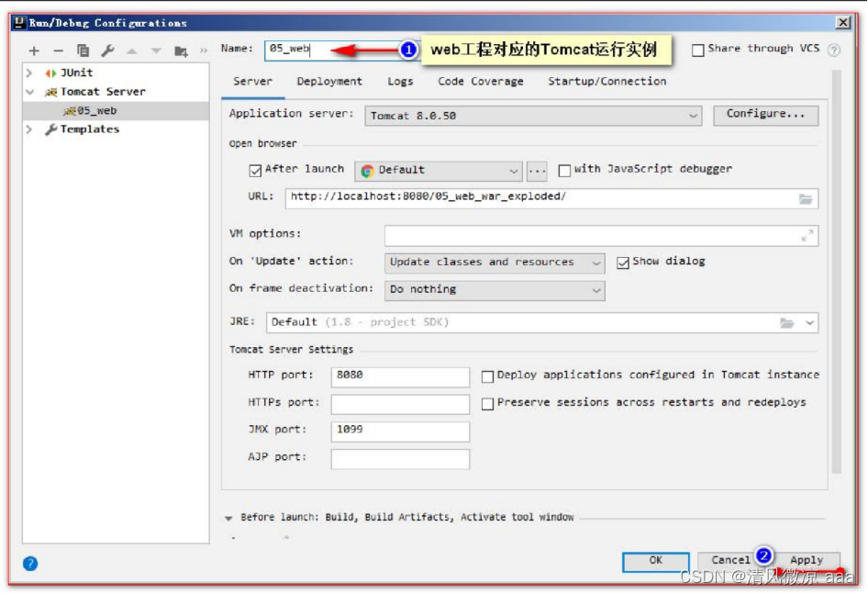Remove configuration with the minus icon
This screenshot has width=868, height=594.
pos(58,51)
